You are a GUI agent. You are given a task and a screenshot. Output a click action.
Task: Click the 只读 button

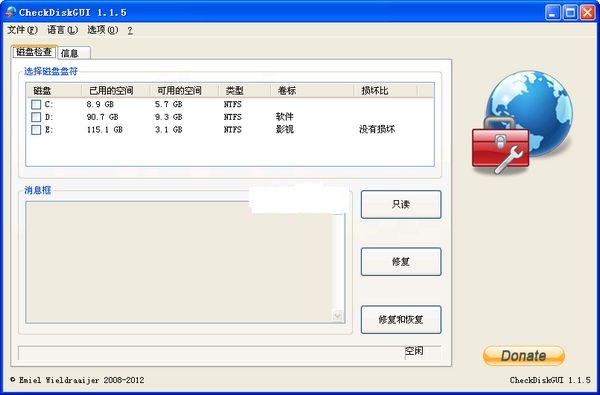point(401,204)
